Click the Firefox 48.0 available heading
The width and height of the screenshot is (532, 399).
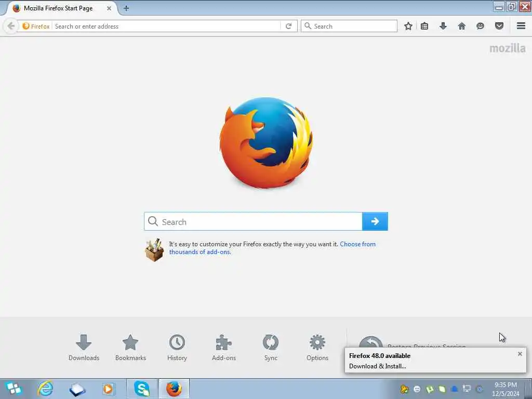click(380, 355)
